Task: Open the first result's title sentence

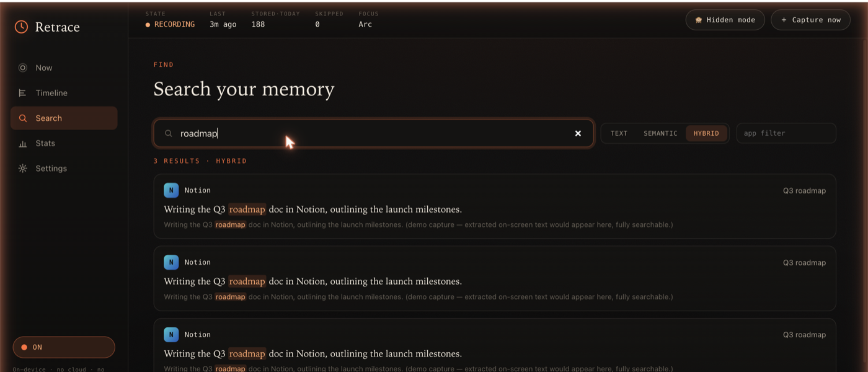Action: (x=313, y=210)
